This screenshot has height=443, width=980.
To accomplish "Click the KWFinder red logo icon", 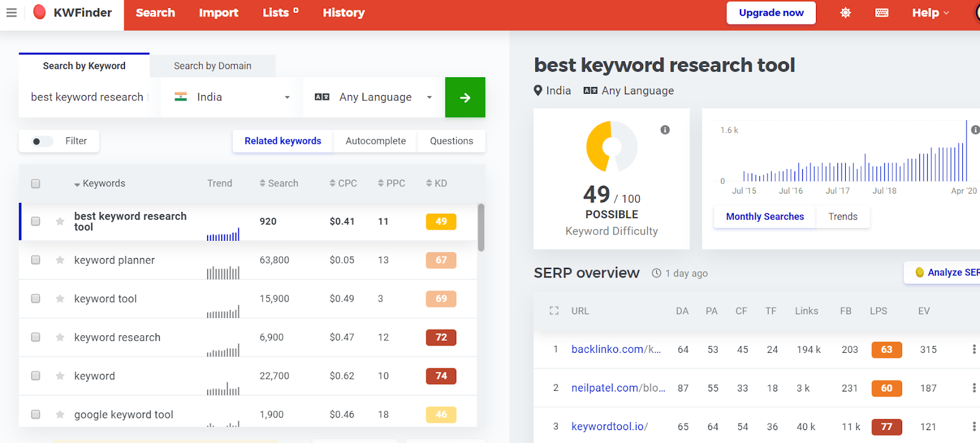I will point(39,12).
